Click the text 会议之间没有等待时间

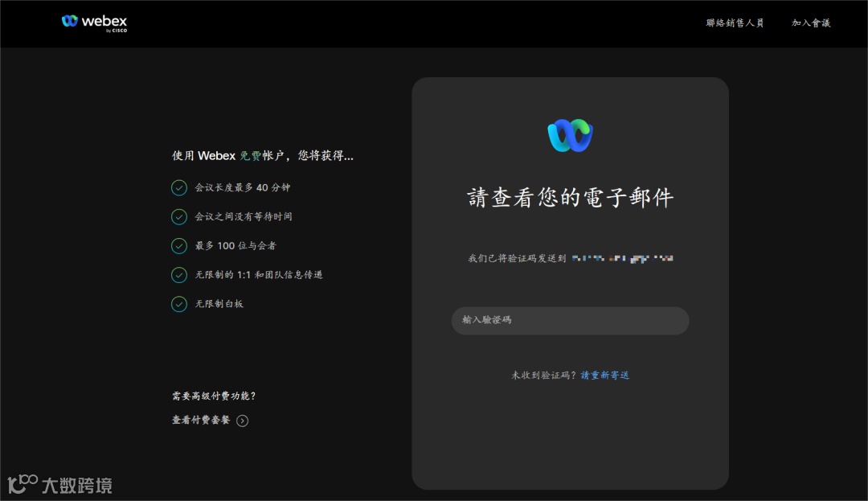coord(244,216)
